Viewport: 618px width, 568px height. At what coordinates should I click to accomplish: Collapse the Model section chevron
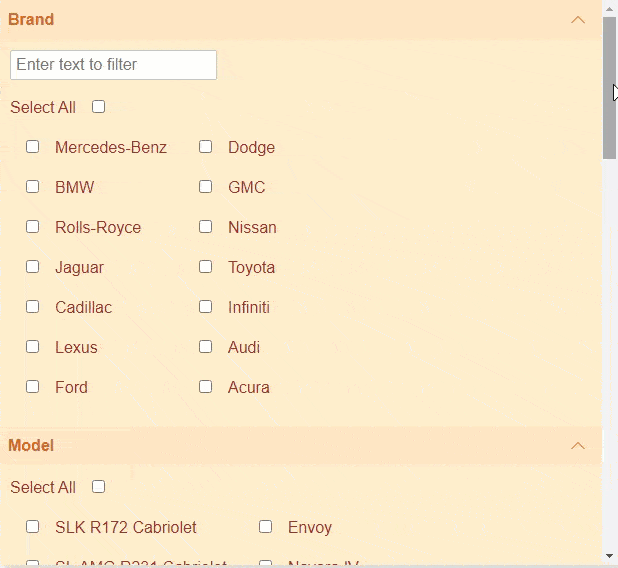tap(577, 446)
